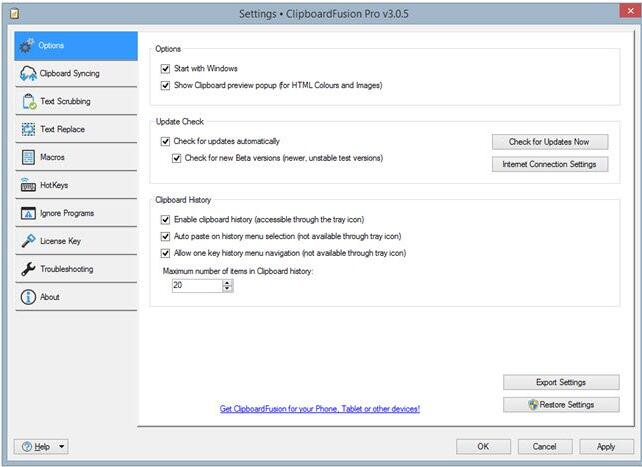Click the Options gear icon in sidebar

pyautogui.click(x=27, y=45)
